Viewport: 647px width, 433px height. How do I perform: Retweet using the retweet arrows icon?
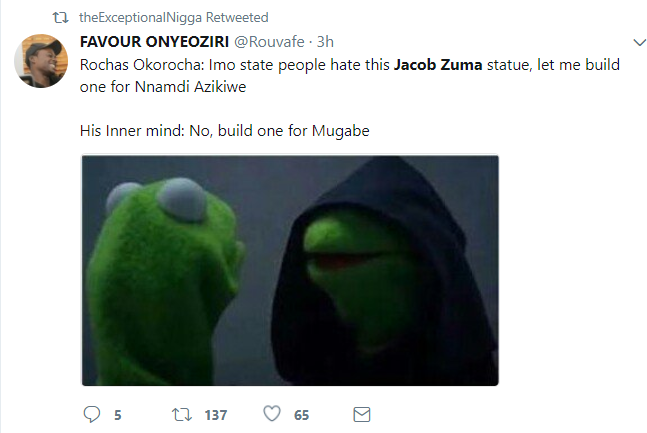[x=182, y=414]
